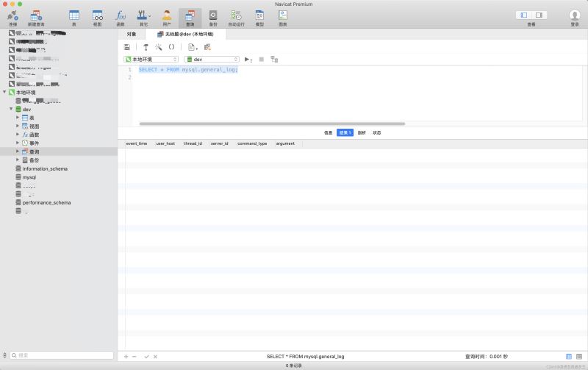Viewport: 588px width, 370px height.
Task: Switch to the 对象 (Objects) tab
Action: [x=132, y=34]
